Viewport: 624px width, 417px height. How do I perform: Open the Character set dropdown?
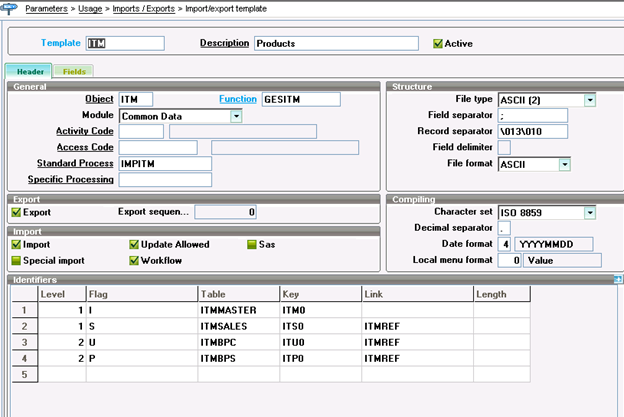pos(590,212)
